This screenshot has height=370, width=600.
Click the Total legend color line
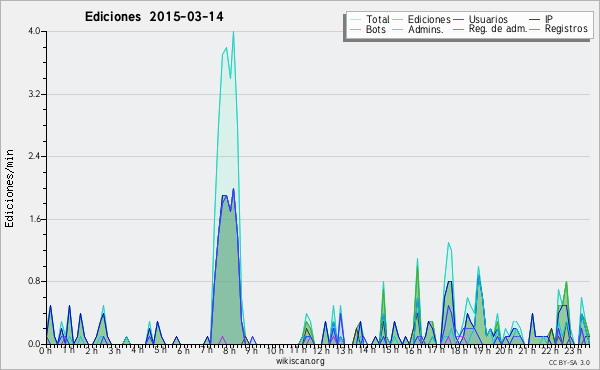(355, 20)
